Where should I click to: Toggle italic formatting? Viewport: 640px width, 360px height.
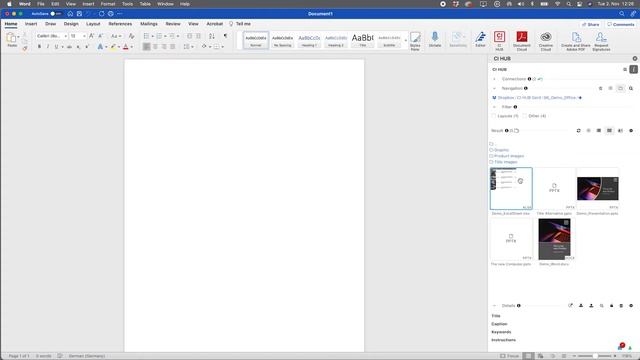[48, 47]
